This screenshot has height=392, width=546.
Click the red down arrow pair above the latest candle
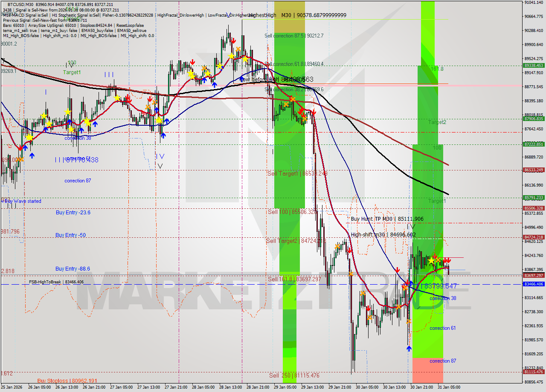pos(447,260)
